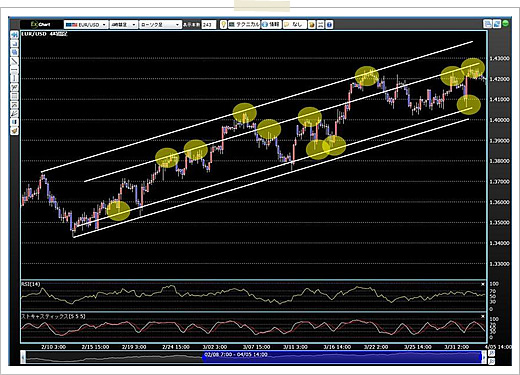Click the blue date range navigator bar

pos(342,358)
